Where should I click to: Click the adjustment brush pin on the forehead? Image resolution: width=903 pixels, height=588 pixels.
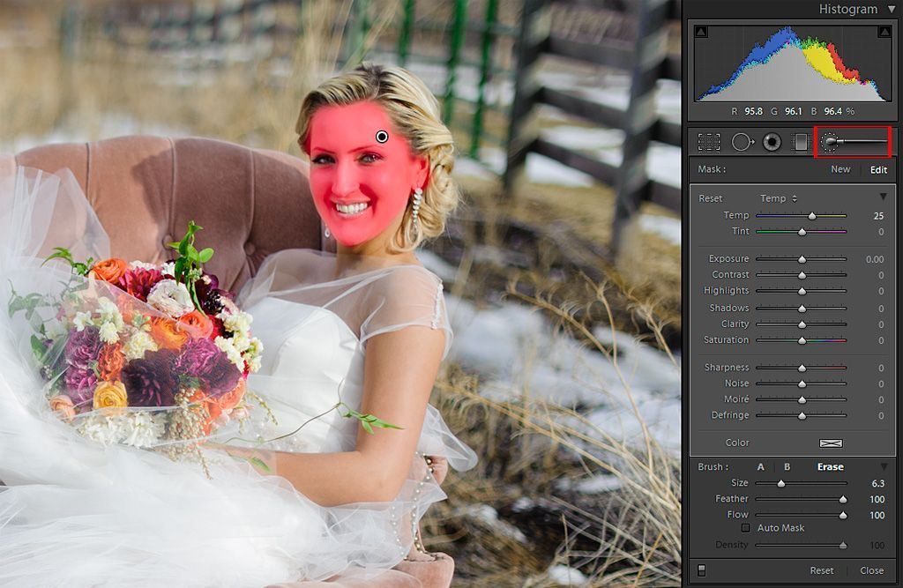(x=382, y=137)
